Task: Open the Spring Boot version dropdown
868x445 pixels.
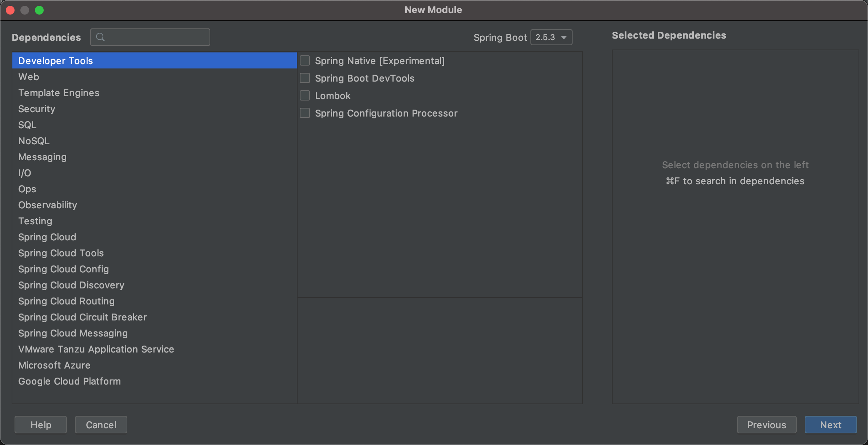Action: 551,37
